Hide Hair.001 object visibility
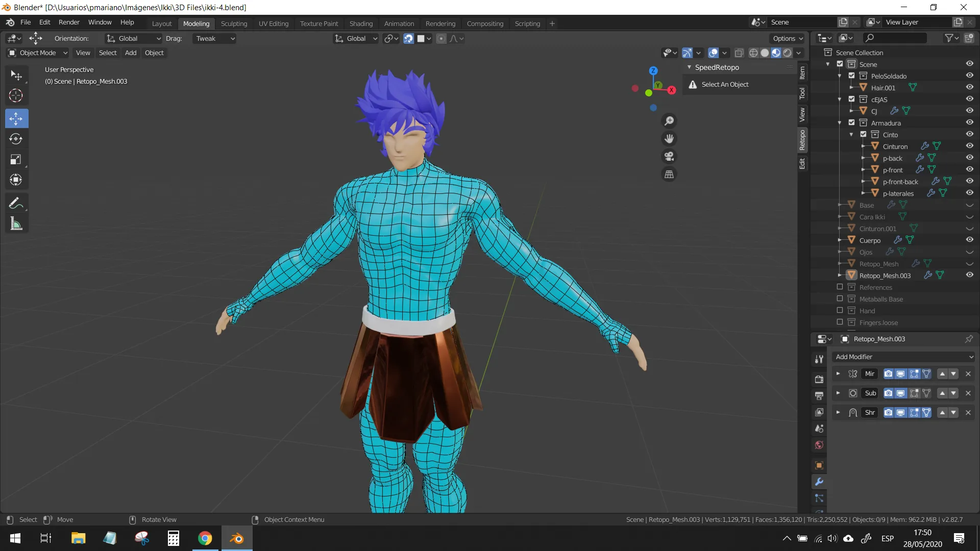The height and width of the screenshot is (551, 980). (969, 87)
